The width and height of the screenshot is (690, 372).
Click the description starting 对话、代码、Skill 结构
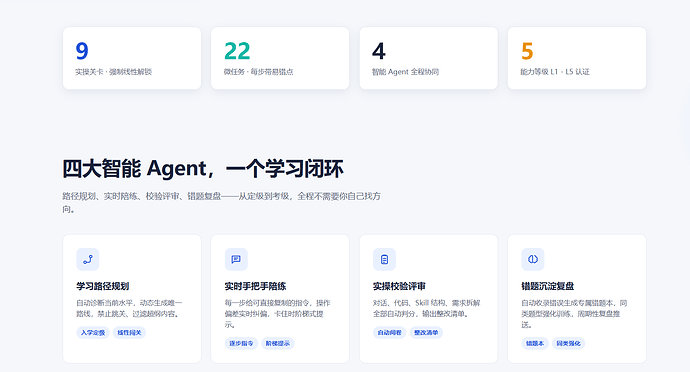[x=426, y=308]
